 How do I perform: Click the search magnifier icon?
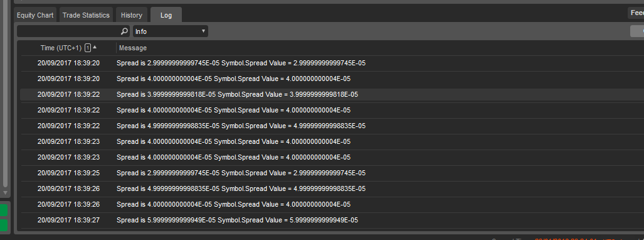[124, 31]
